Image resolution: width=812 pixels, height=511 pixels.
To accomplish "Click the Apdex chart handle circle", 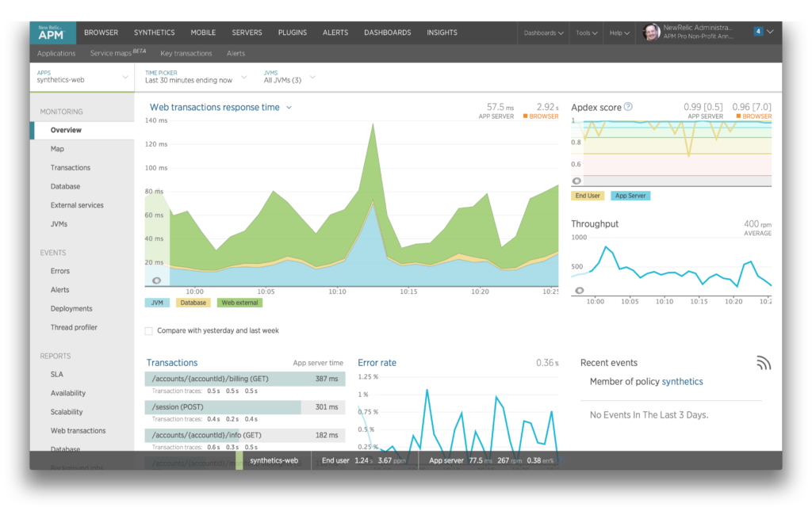I will click(x=576, y=181).
